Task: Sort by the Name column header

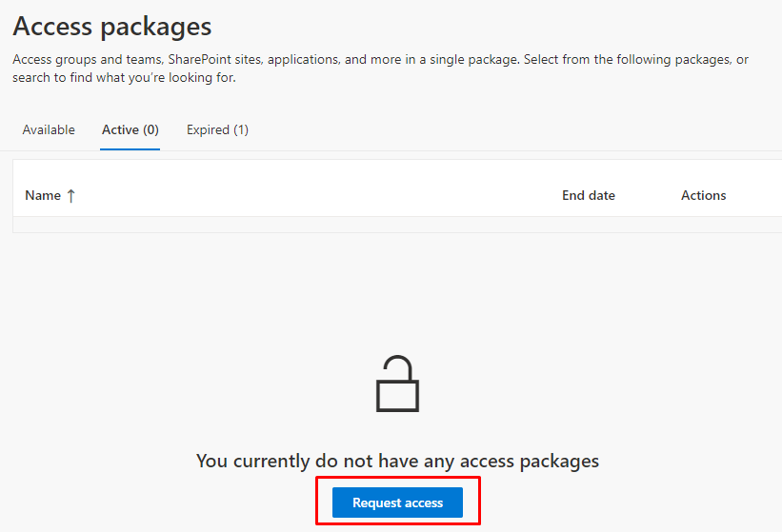Action: click(x=43, y=195)
